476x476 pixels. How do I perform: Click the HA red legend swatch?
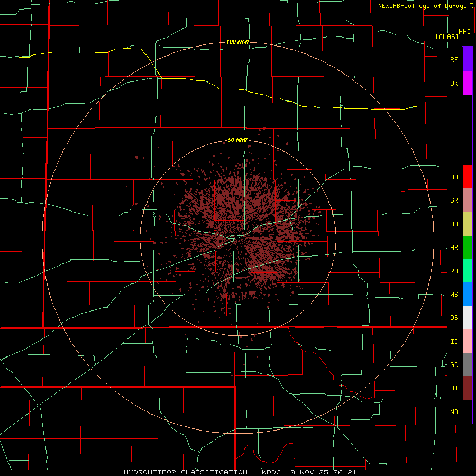tap(467, 177)
